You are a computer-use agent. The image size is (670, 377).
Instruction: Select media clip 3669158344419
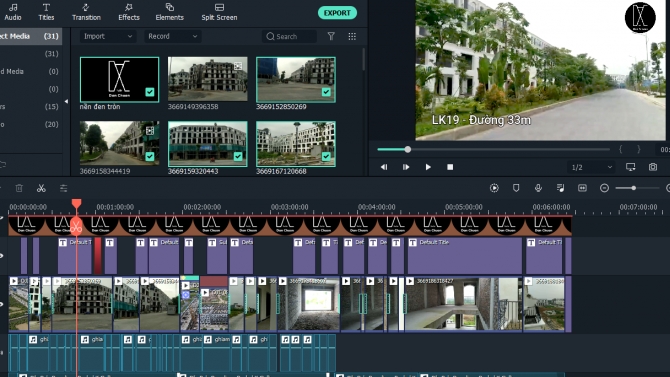pos(119,143)
